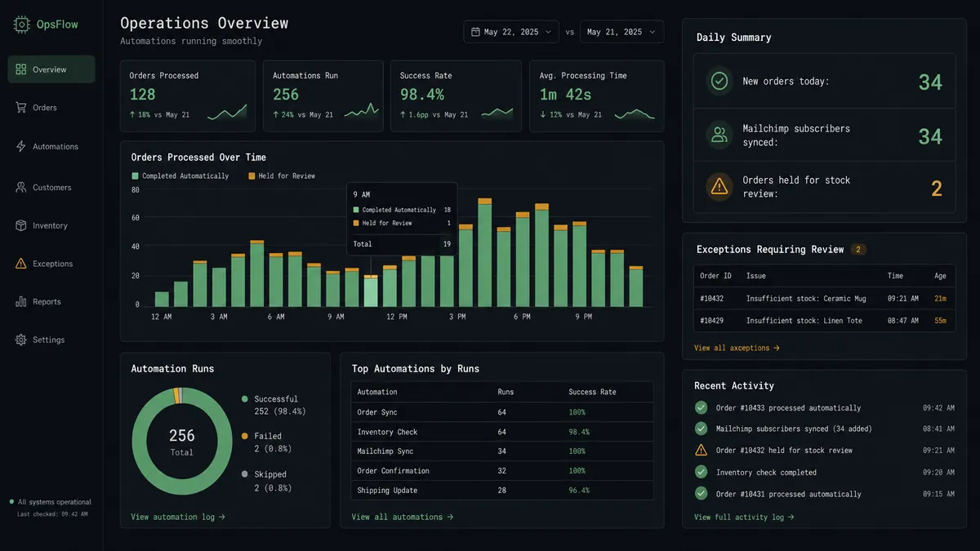The height and width of the screenshot is (551, 980).
Task: Open exception order #10432 row
Action: coord(824,299)
